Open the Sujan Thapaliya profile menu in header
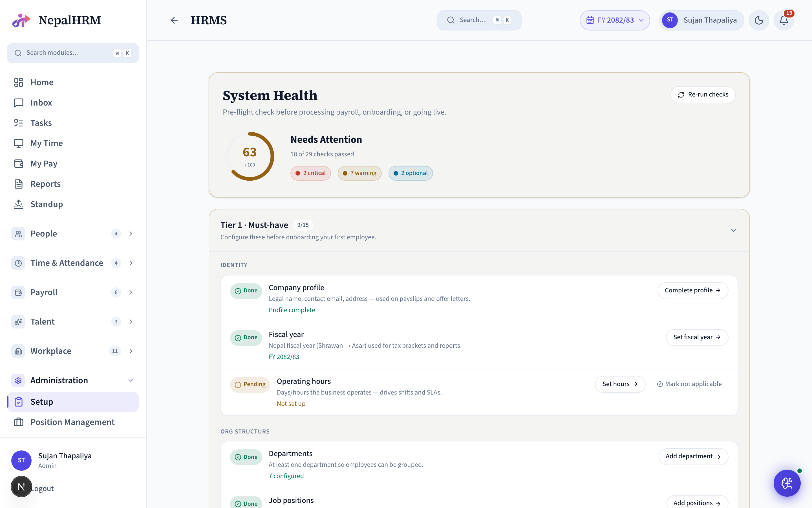This screenshot has width=812, height=508. pyautogui.click(x=701, y=20)
